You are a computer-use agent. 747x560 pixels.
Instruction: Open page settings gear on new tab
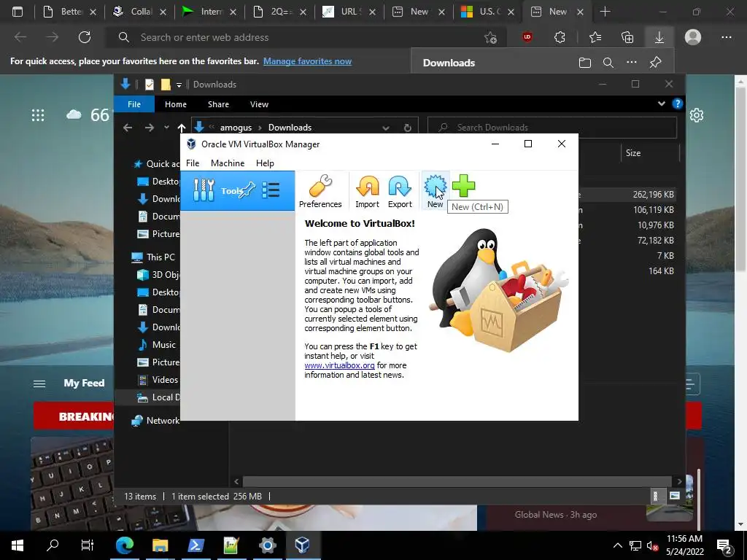697,115
